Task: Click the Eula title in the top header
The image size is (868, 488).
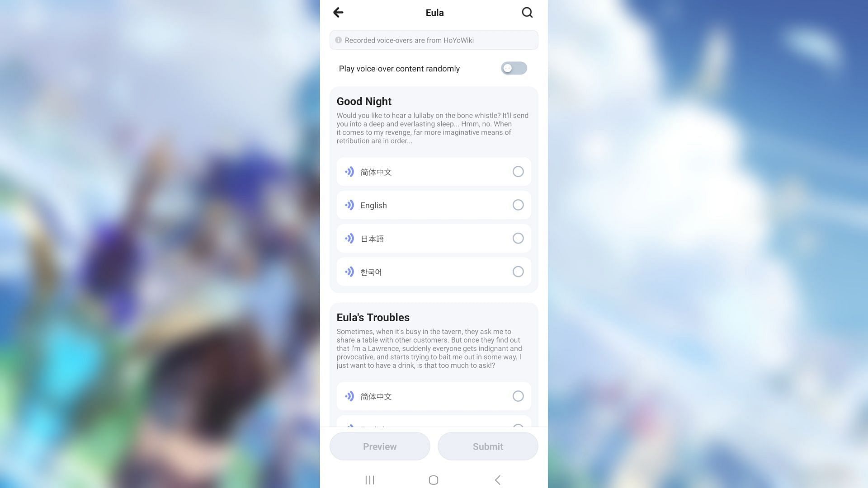Action: pyautogui.click(x=434, y=13)
